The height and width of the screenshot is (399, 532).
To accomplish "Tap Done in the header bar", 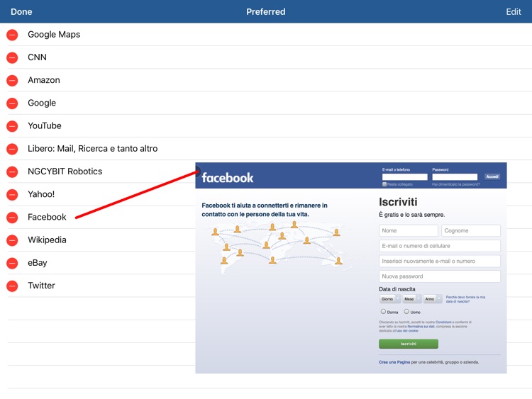I will [21, 12].
